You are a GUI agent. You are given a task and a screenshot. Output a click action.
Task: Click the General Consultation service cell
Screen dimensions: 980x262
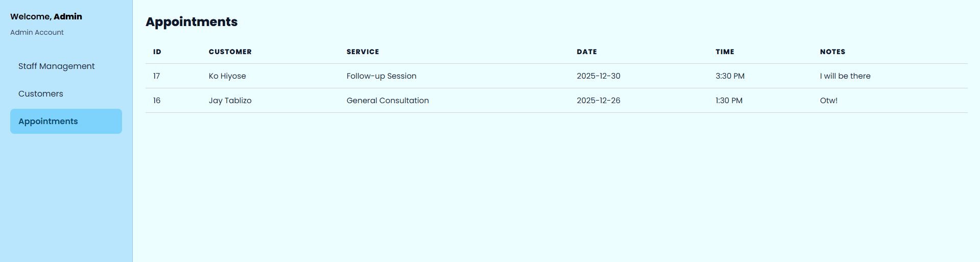point(388,101)
